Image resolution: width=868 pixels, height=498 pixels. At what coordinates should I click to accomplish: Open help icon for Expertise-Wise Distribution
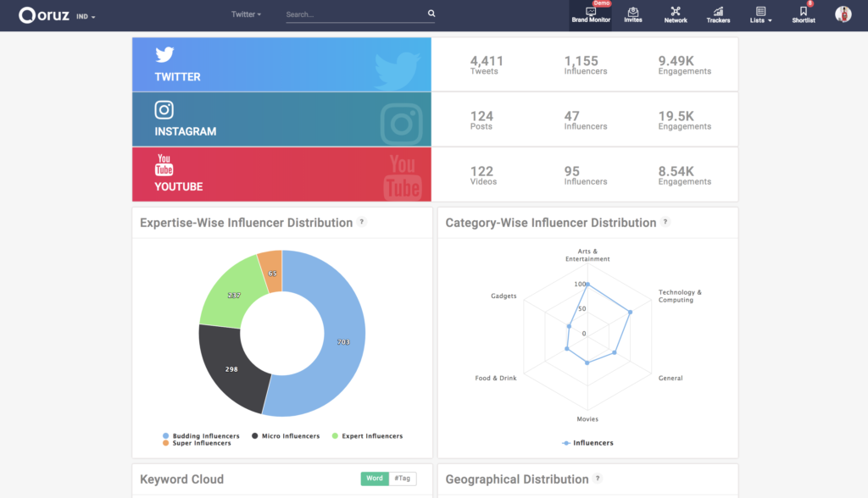pos(361,222)
